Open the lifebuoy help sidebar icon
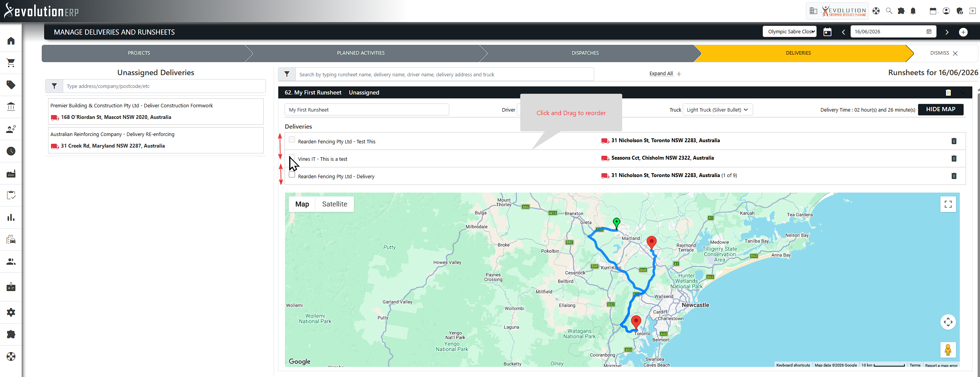The width and height of the screenshot is (980, 377). 11,356
